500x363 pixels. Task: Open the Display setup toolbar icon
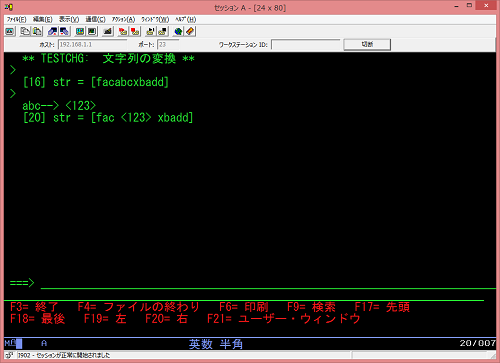(80, 32)
